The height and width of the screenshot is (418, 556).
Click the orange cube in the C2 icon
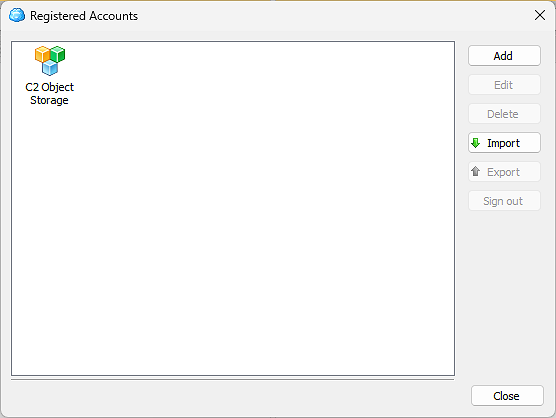point(42,55)
